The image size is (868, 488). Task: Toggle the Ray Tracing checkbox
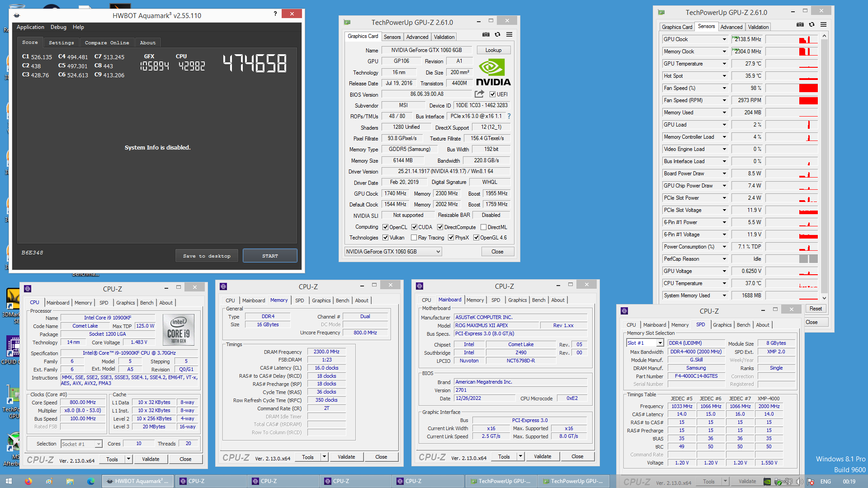(x=414, y=238)
